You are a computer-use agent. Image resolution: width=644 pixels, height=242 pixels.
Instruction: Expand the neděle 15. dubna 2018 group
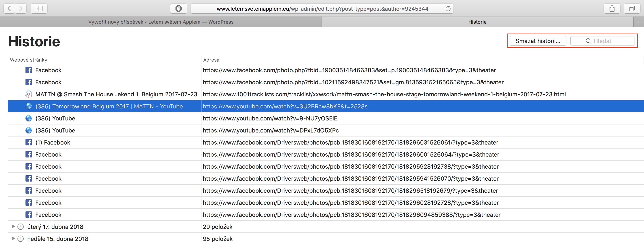click(x=13, y=238)
